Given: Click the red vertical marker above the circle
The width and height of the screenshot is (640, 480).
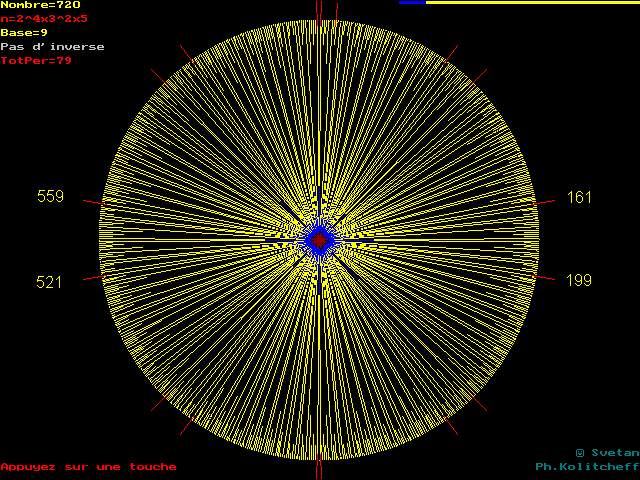Looking at the screenshot, I should (319, 9).
